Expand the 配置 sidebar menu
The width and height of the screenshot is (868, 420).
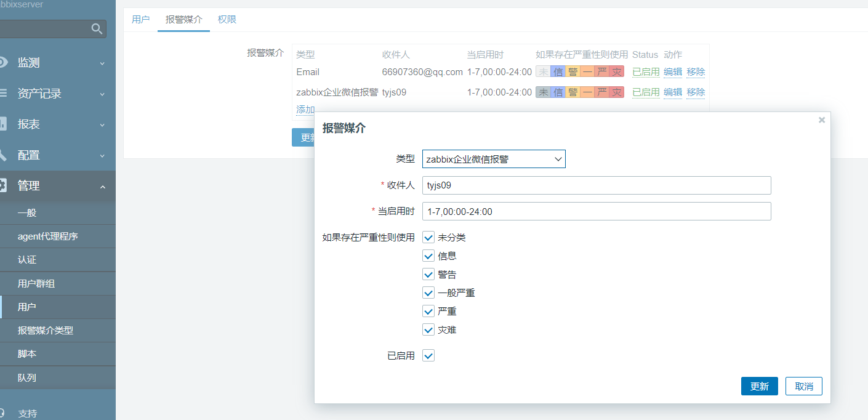coord(102,155)
